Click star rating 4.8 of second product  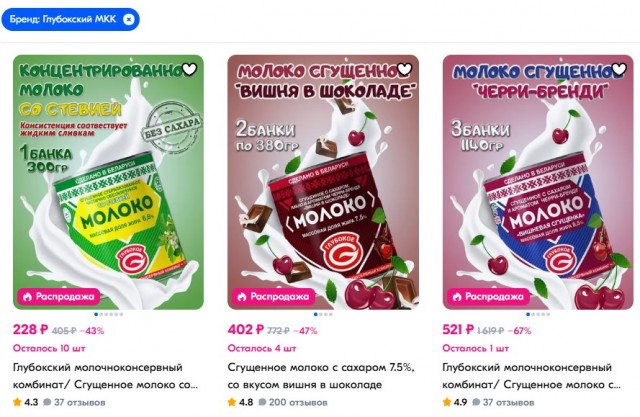pyautogui.click(x=240, y=402)
